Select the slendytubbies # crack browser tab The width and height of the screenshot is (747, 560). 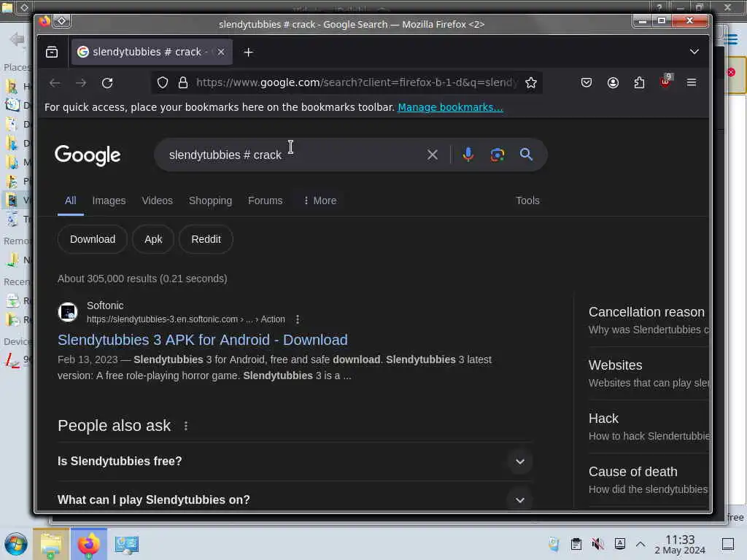pyautogui.click(x=152, y=52)
